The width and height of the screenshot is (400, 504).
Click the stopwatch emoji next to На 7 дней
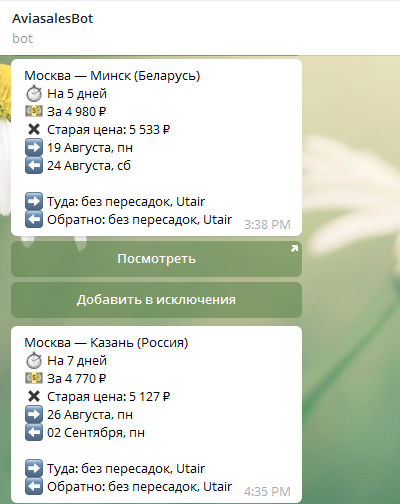pyautogui.click(x=34, y=361)
